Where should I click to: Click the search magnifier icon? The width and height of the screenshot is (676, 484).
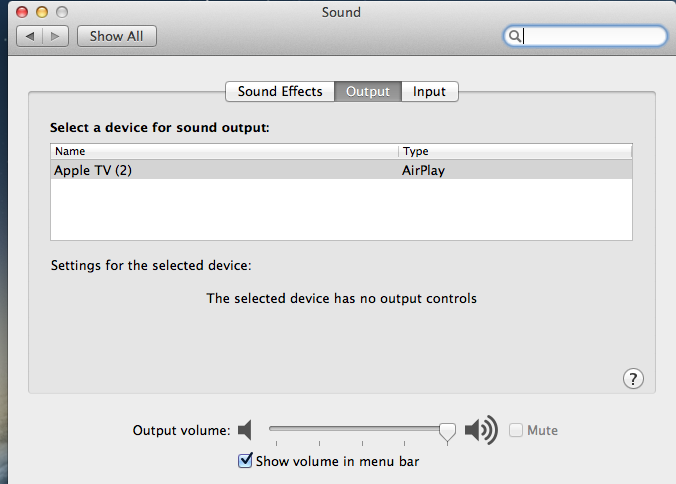click(514, 36)
